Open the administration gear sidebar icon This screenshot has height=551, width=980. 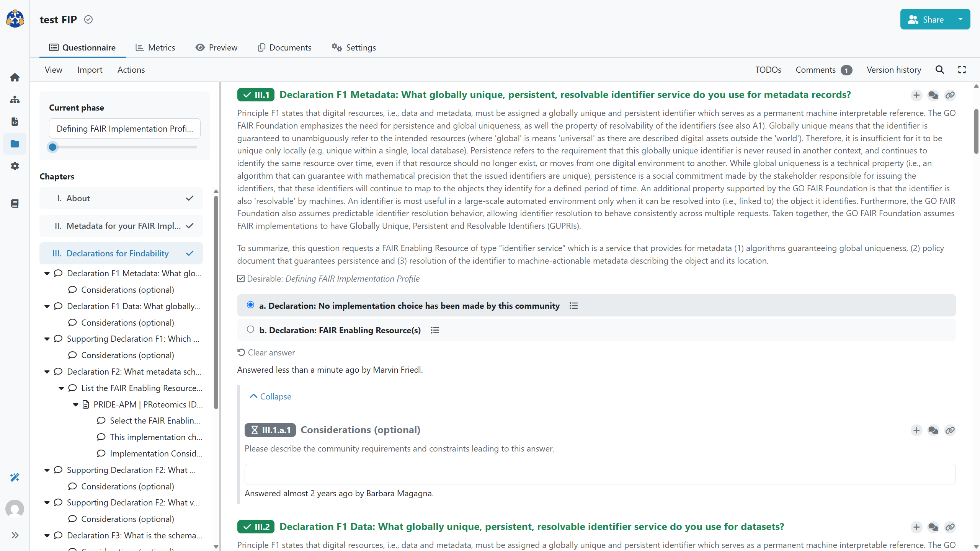pyautogui.click(x=15, y=166)
